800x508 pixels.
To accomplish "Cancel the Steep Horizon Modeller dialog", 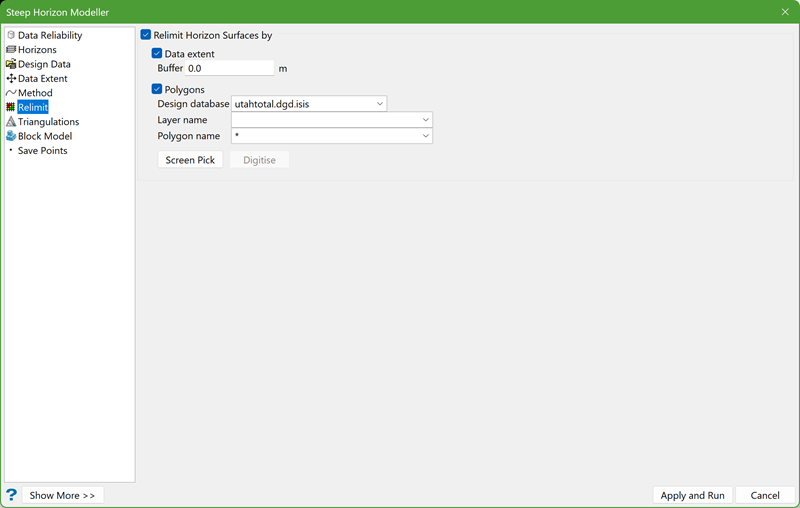I will click(765, 495).
